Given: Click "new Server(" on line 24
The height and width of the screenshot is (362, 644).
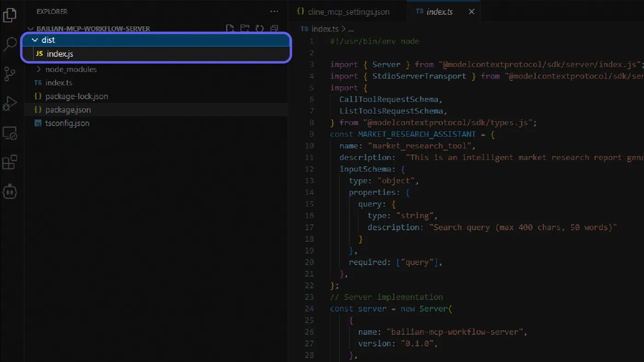Looking at the screenshot, I should (426, 309).
